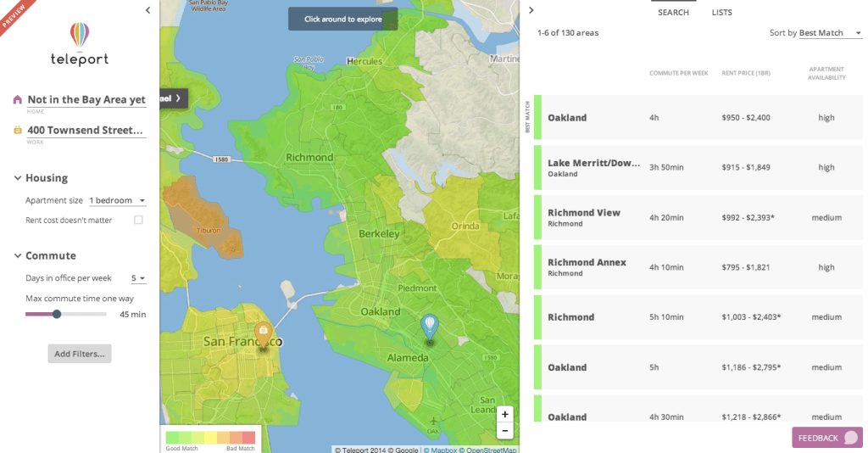The image size is (868, 453).
Task: Adjust the max commute time slider handle
Action: coord(57,314)
